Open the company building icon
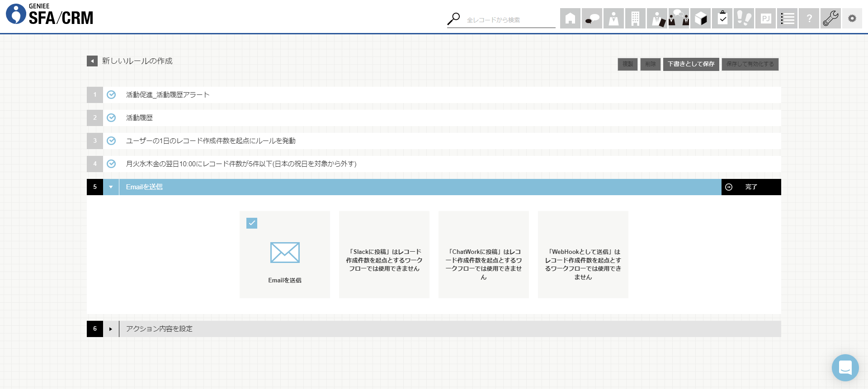This screenshot has width=868, height=389. pyautogui.click(x=635, y=19)
